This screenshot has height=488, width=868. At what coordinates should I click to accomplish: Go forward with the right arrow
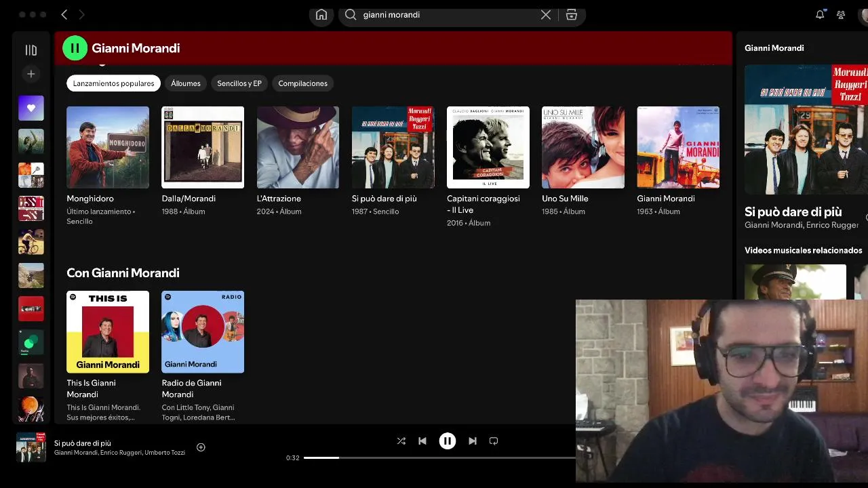[x=81, y=14]
